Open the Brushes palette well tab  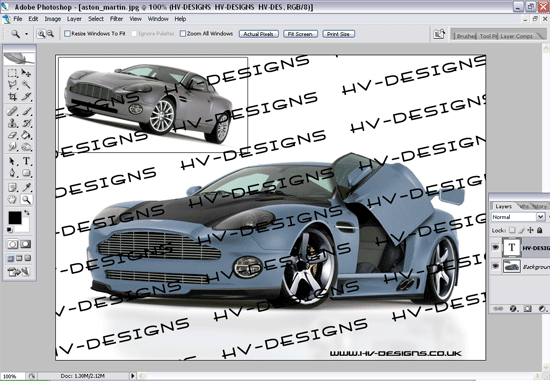tap(466, 36)
